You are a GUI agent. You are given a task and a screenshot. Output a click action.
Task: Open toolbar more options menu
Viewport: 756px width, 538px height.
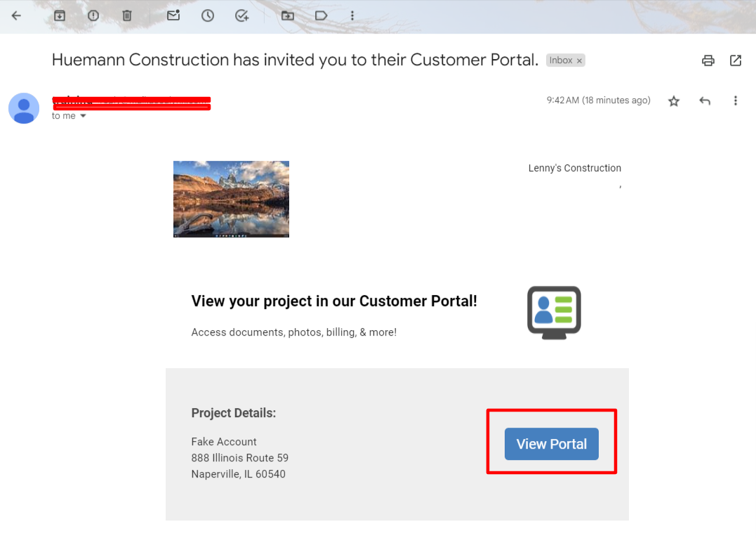click(x=352, y=16)
